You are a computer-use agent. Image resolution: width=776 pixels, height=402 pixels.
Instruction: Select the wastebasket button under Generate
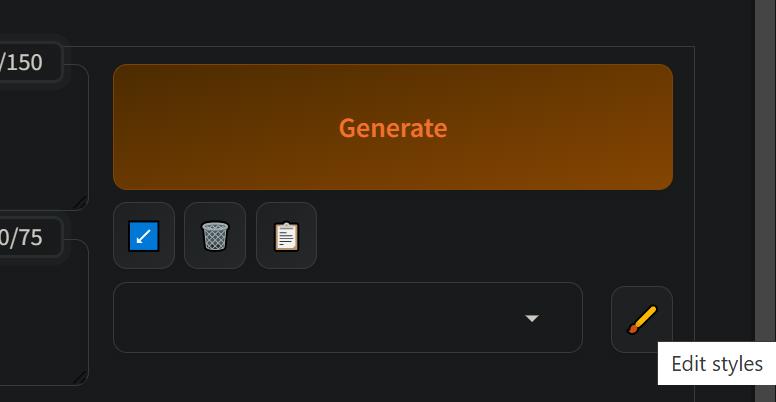215,236
